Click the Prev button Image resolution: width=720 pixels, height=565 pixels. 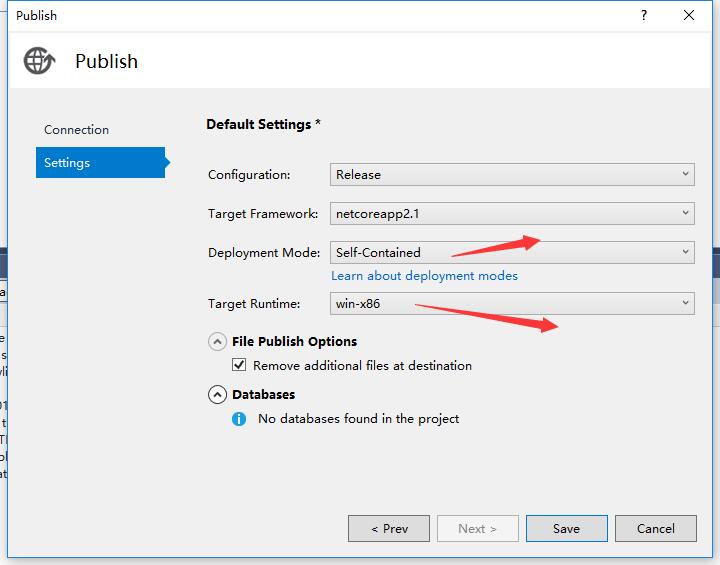388,528
